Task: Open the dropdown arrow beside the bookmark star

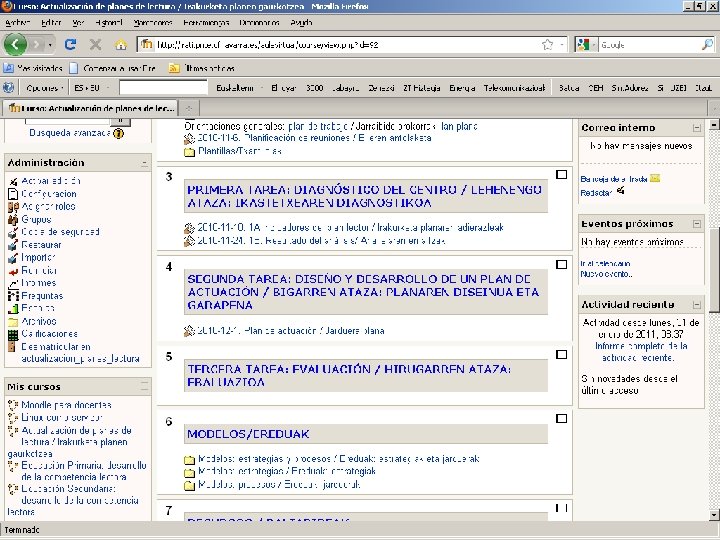Action: (562, 45)
